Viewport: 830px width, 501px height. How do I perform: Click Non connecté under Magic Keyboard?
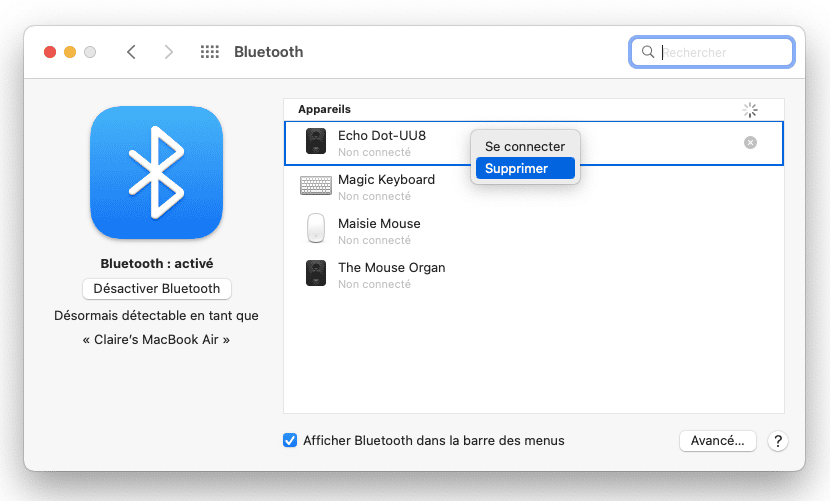pyautogui.click(x=374, y=196)
